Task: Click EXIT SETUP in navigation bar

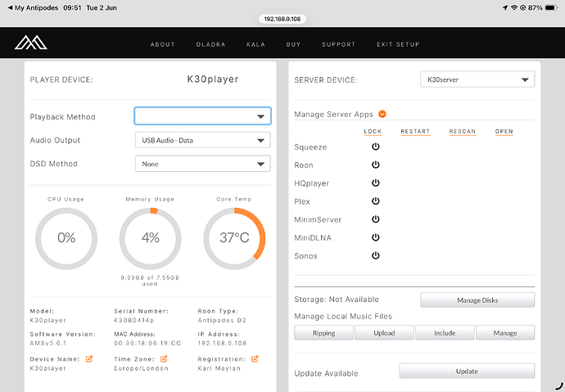Action: click(x=398, y=44)
